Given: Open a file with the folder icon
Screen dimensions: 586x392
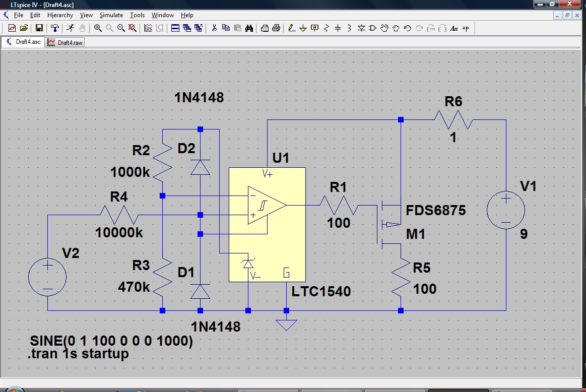Looking at the screenshot, I should click(24, 28).
